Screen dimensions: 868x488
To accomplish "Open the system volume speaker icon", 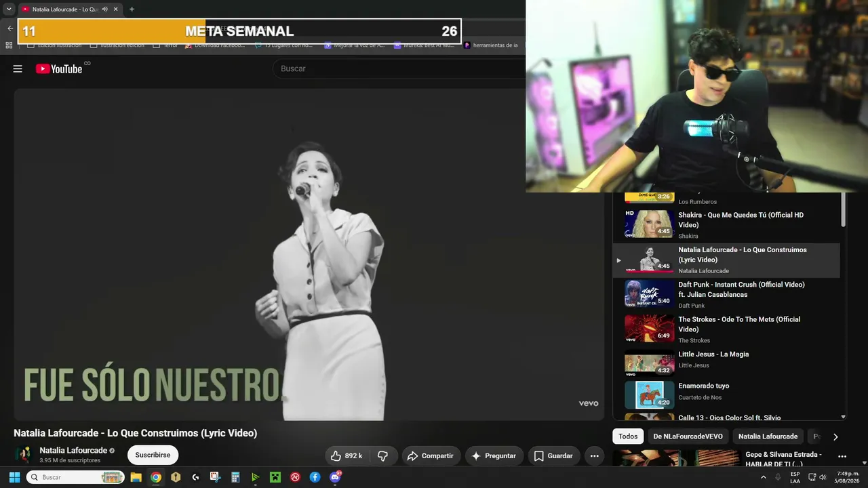I will coord(823,477).
